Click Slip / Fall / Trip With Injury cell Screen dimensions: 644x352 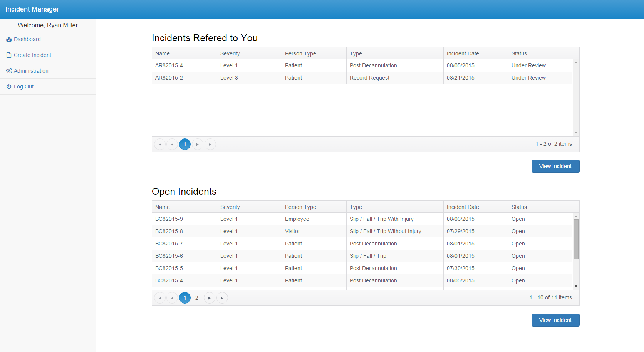395,219
